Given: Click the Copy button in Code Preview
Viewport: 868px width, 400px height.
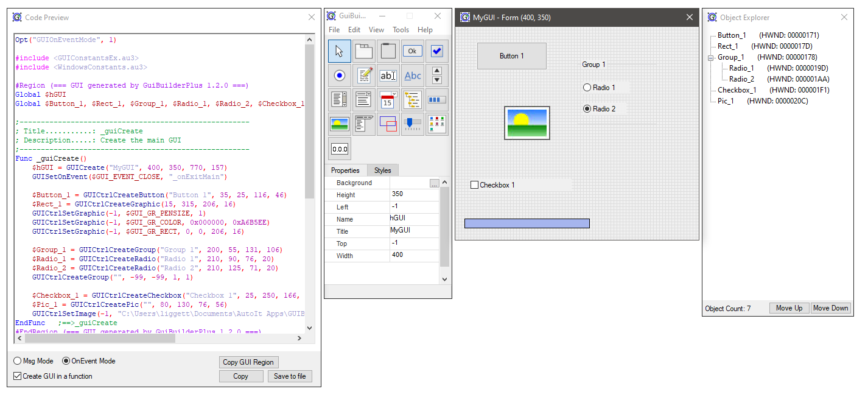Looking at the screenshot, I should [x=241, y=376].
